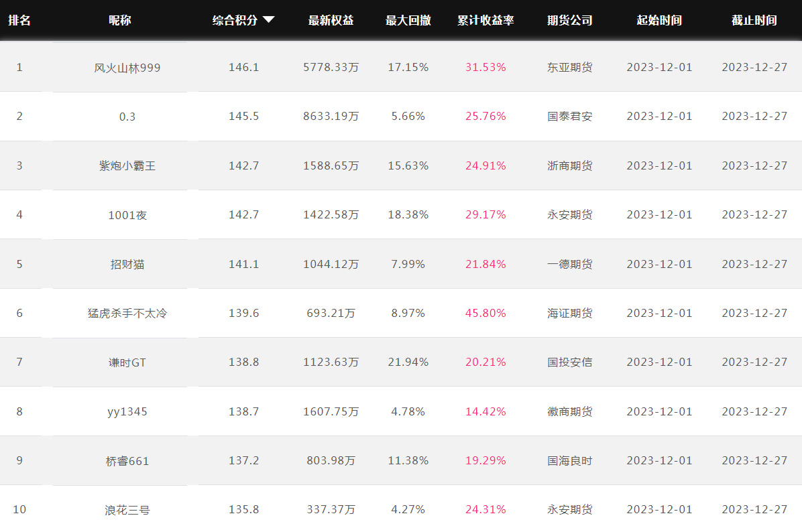Viewport: 802px width, 532px height.
Task: Select nickname 谦时GT
Action: [127, 362]
